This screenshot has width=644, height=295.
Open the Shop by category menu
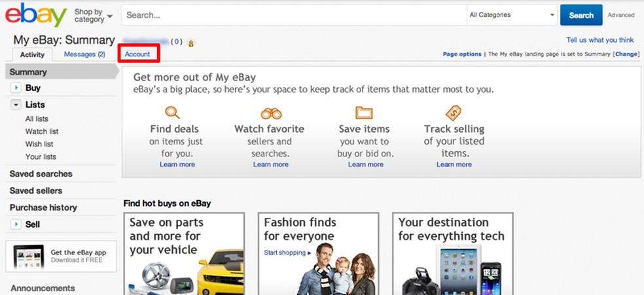[x=93, y=15]
